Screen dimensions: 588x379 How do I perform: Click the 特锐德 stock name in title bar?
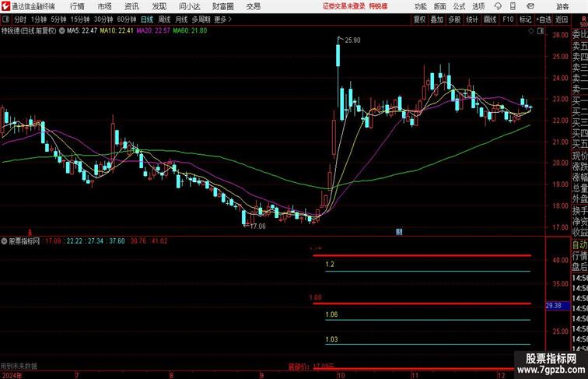[378, 6]
